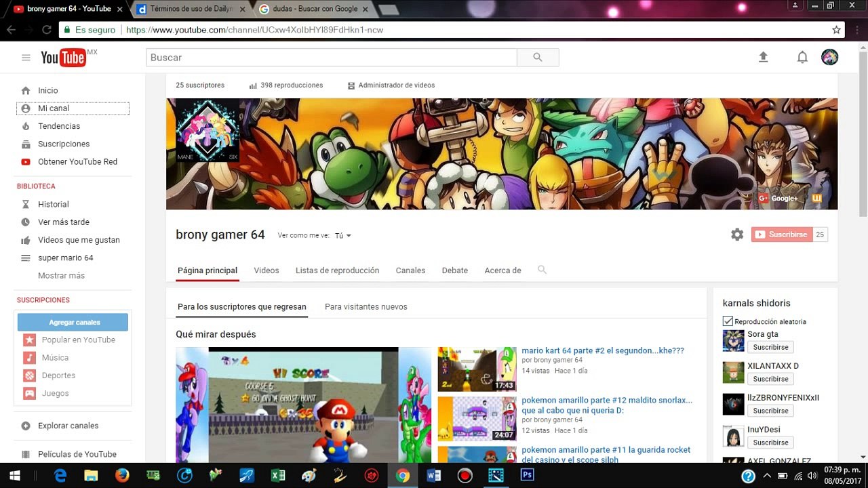Open channel settings gear icon

tap(737, 235)
